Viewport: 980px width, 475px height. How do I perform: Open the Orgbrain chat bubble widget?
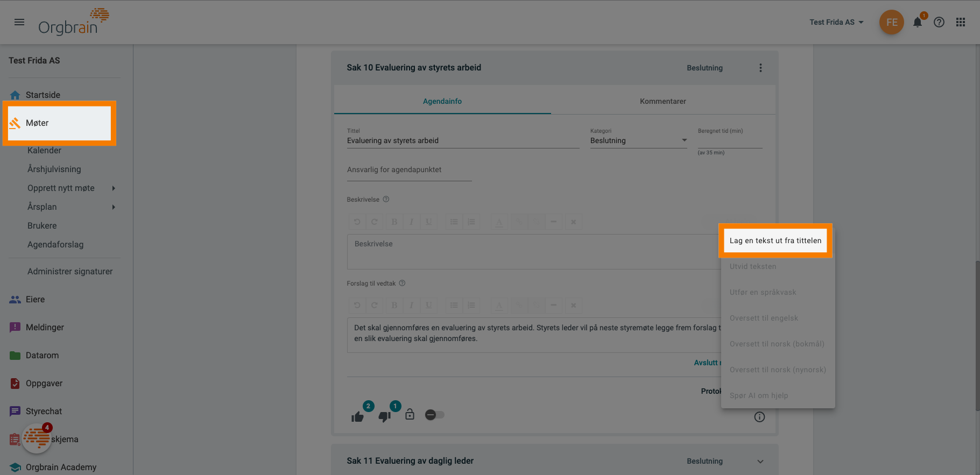(37, 438)
